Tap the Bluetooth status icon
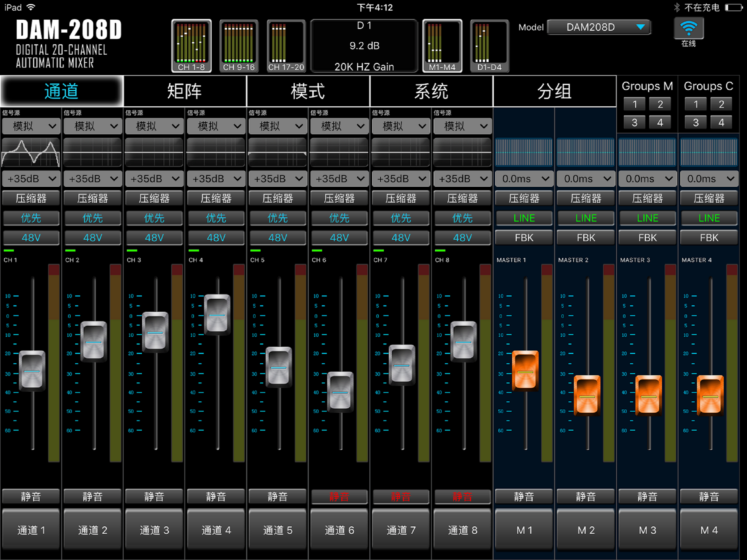 click(677, 7)
